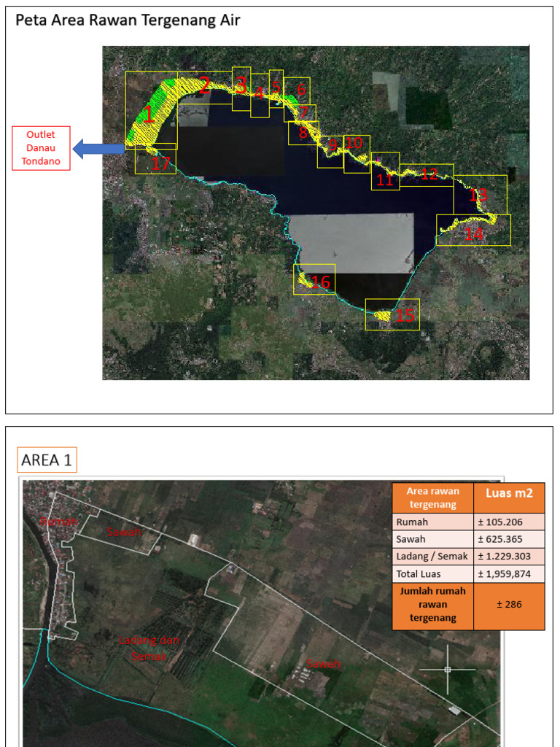Viewport: 560px width, 747px height.
Task: Click the "± 1.229.303" value cell
Action: (509, 557)
